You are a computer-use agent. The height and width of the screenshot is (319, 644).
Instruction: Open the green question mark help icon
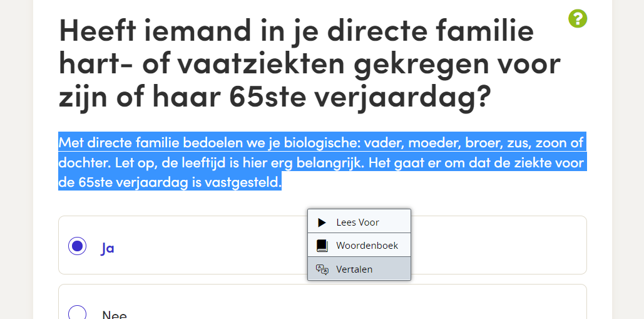[x=578, y=19]
